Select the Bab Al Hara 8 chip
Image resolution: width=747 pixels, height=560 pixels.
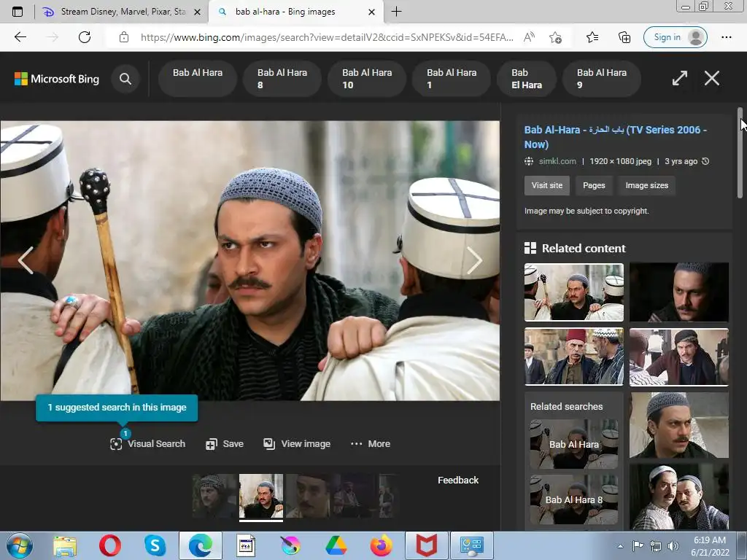(282, 79)
